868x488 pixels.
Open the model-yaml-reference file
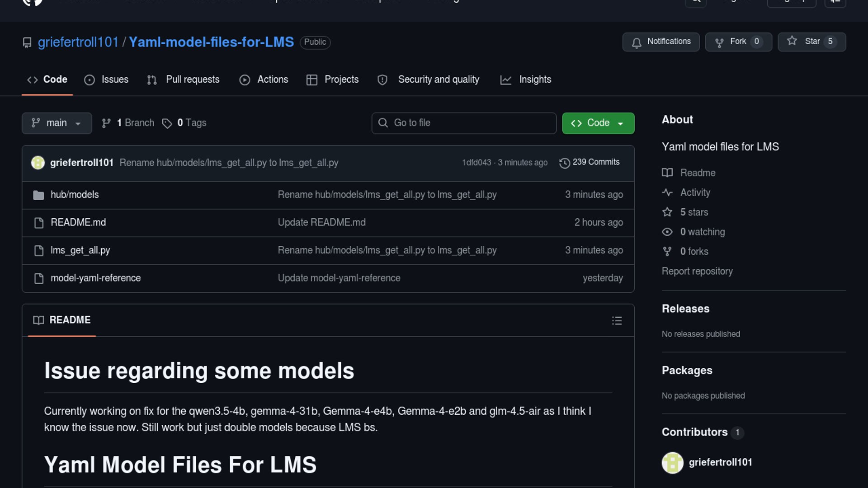pos(95,278)
